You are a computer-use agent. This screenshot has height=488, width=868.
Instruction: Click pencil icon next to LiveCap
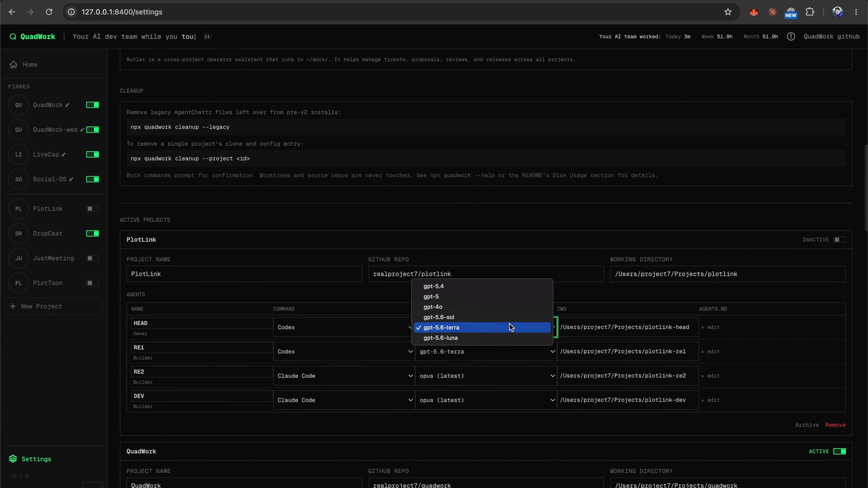click(x=64, y=155)
